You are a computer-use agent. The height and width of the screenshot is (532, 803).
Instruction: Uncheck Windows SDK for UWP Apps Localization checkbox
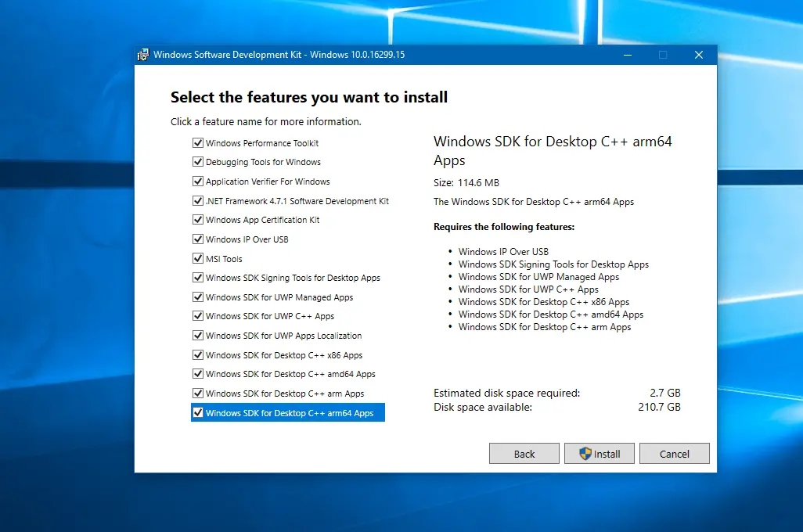pos(198,336)
